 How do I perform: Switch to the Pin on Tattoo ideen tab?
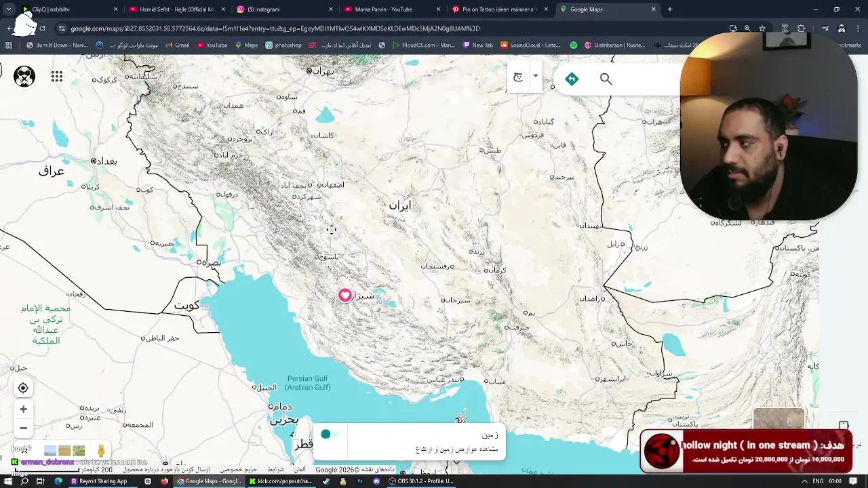point(498,9)
